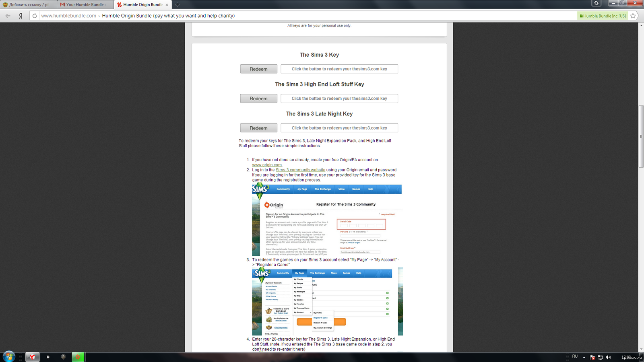Viewport: 644px width, 362px height.
Task: Switch to the 'Добавить ссылку' tab
Action: (x=29, y=5)
